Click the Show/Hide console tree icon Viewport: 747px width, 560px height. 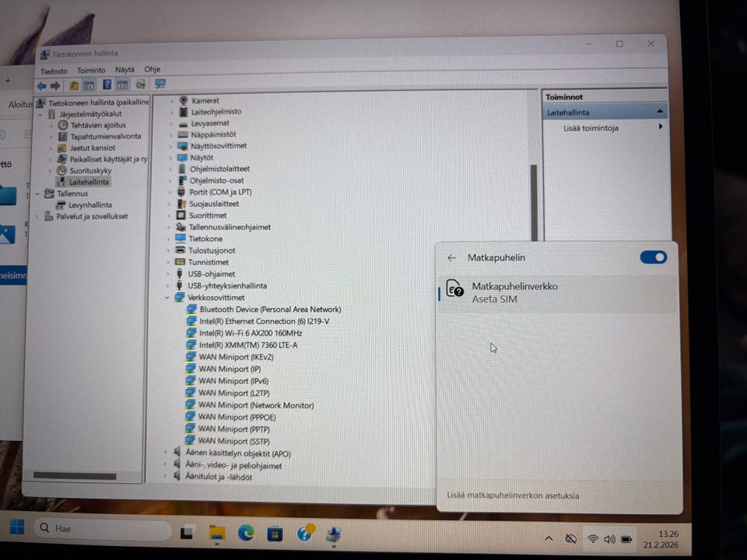click(x=89, y=86)
